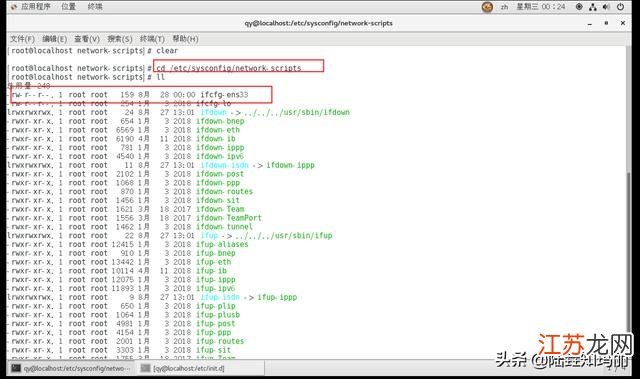
Task: Click the ../../../usr/sbin/ifdown link target
Action: point(297,112)
